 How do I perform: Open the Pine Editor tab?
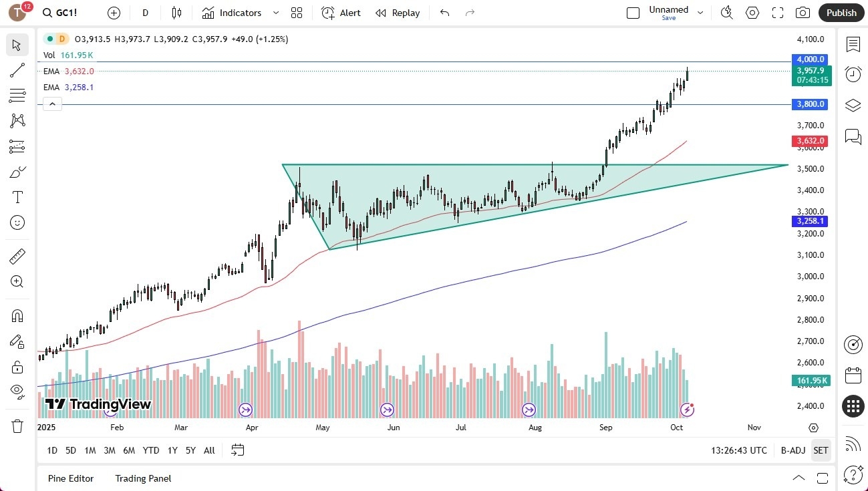coord(70,478)
